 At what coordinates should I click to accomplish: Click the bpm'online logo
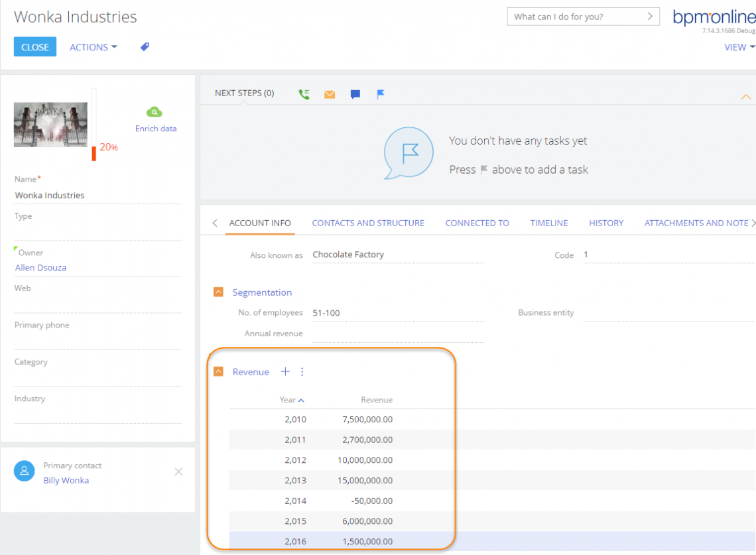(x=714, y=18)
